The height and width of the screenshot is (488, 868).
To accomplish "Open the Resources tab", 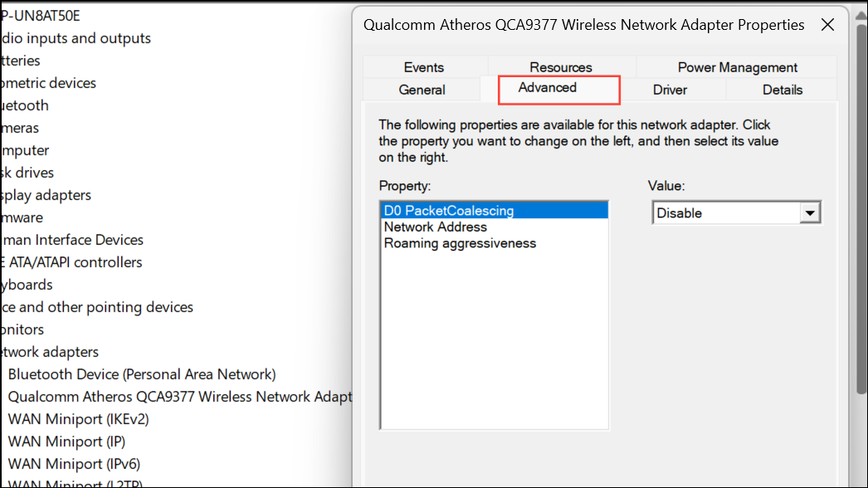I will click(x=561, y=67).
